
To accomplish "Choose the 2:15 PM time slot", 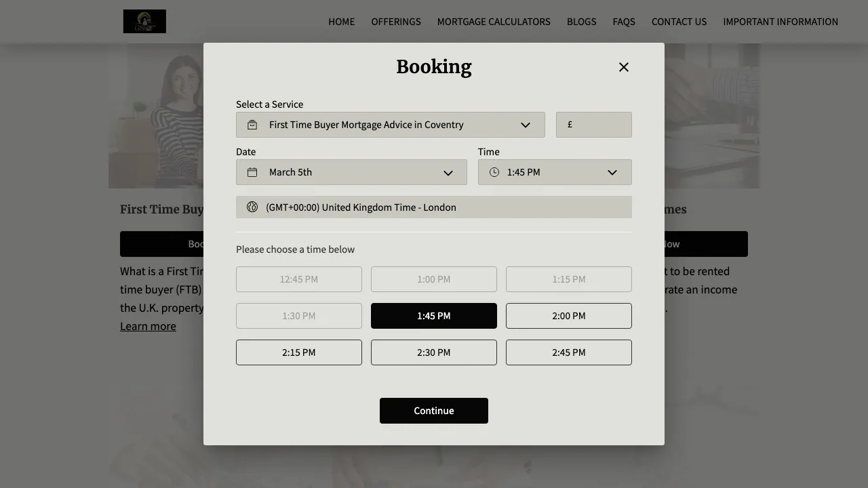I will (x=298, y=352).
